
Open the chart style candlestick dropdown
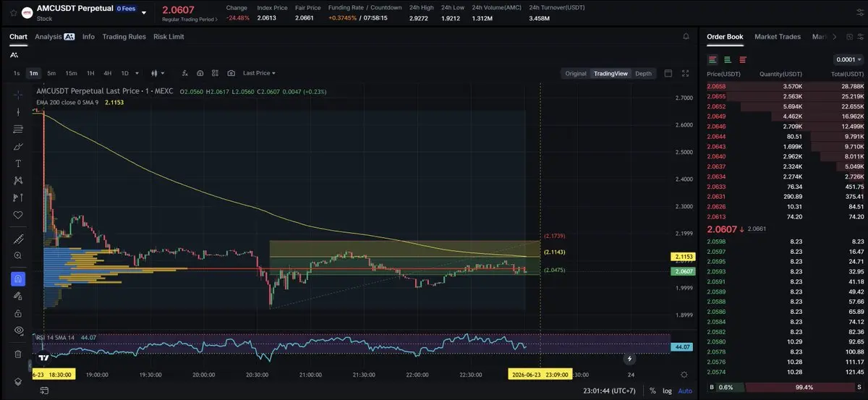coord(157,73)
